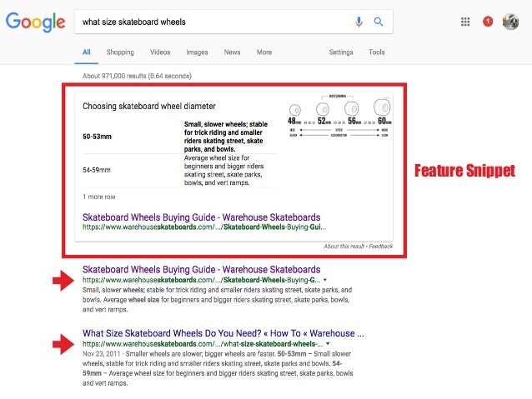Open first organic result Skateboard Wheels Buying Guide
532x399 pixels.
(202, 270)
